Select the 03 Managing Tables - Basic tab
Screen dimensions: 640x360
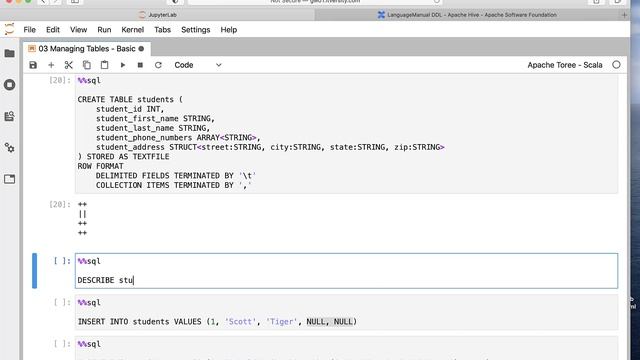tap(87, 49)
